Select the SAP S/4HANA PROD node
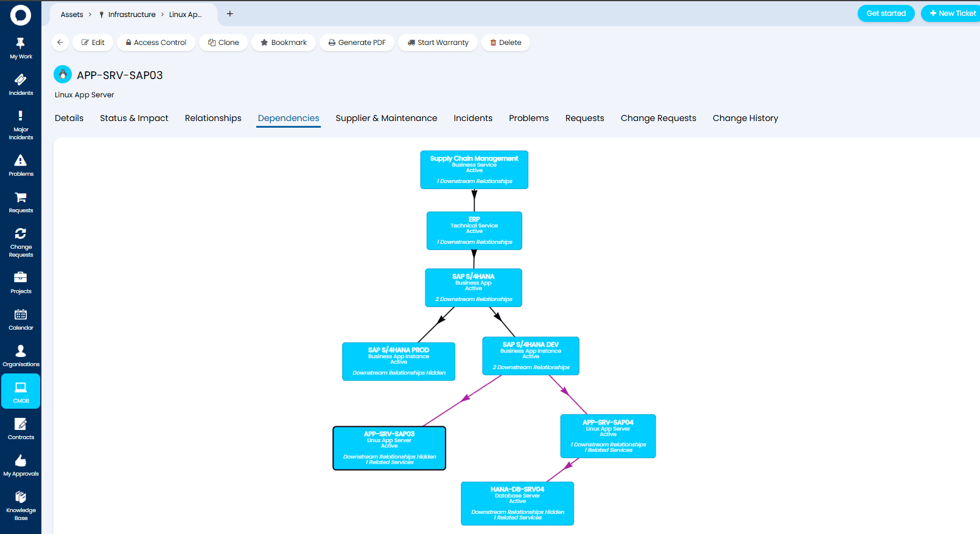 click(399, 361)
